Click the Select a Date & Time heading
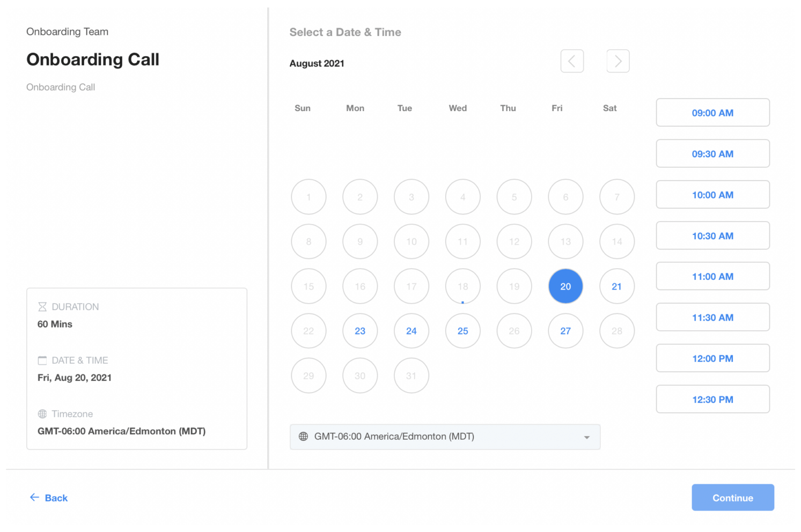This screenshot has height=532, width=801. point(346,32)
